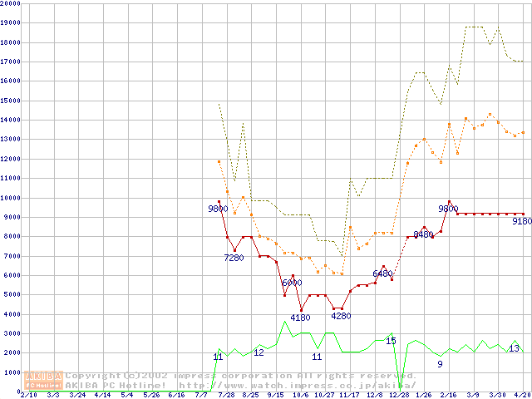532x399 pixels.
Task: Click the 7/28 date on x-axis
Action: (x=226, y=395)
